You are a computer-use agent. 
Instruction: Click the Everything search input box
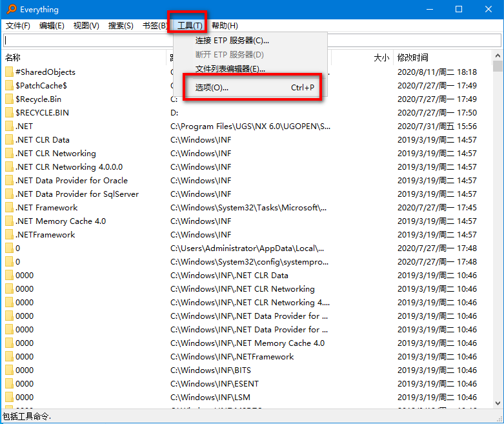coord(252,41)
